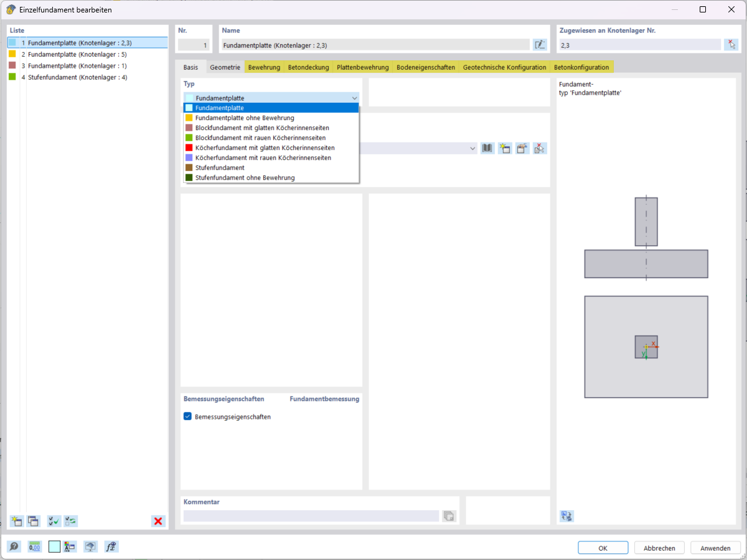Click the remove assignment cursor icon in the row

[x=540, y=148]
